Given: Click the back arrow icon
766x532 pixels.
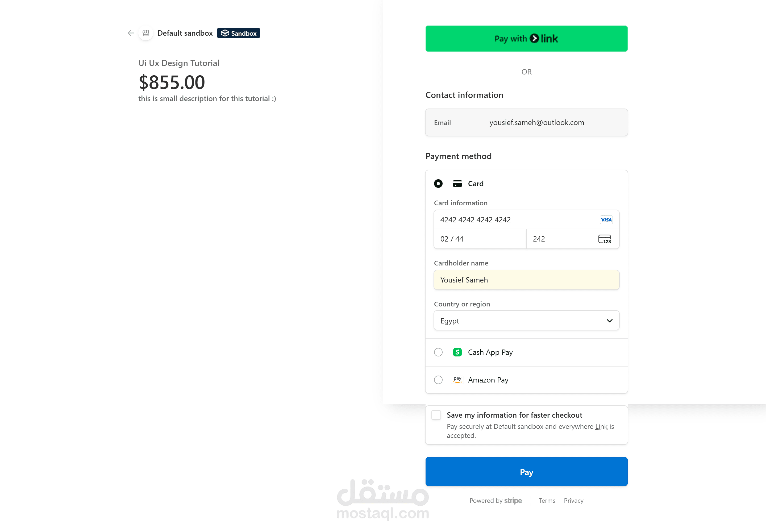Looking at the screenshot, I should (x=131, y=33).
